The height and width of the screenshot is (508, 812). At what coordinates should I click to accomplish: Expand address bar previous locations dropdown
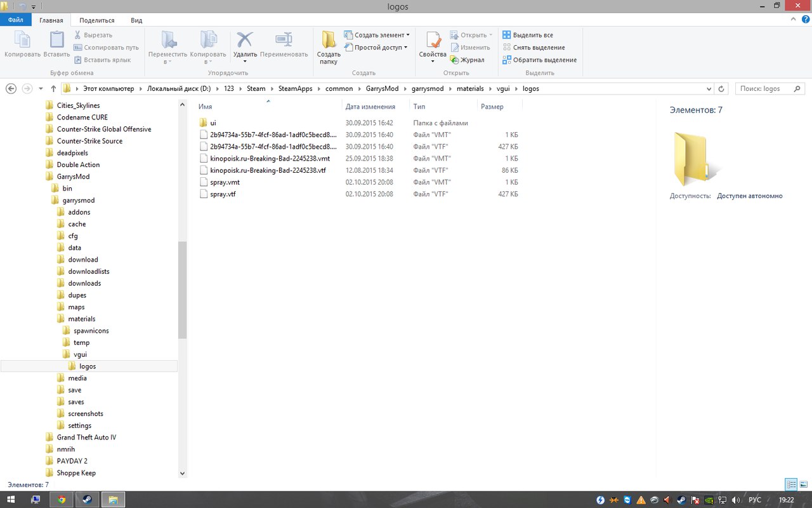[708, 89]
